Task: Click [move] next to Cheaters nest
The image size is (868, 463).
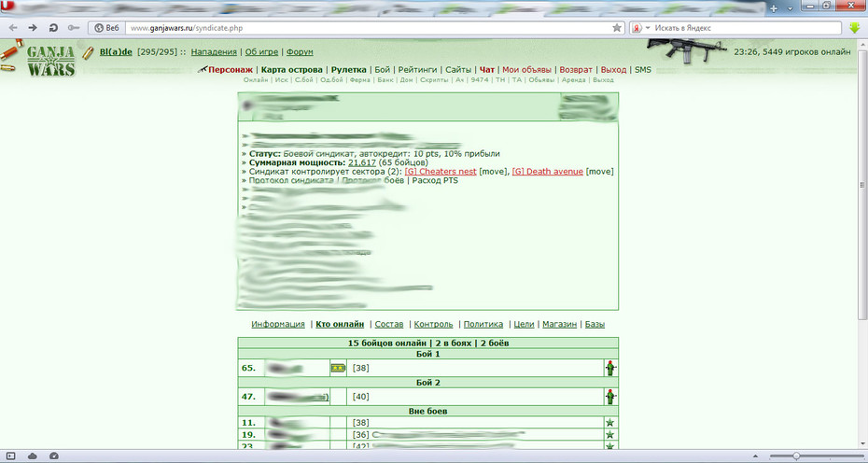Action: [493, 172]
